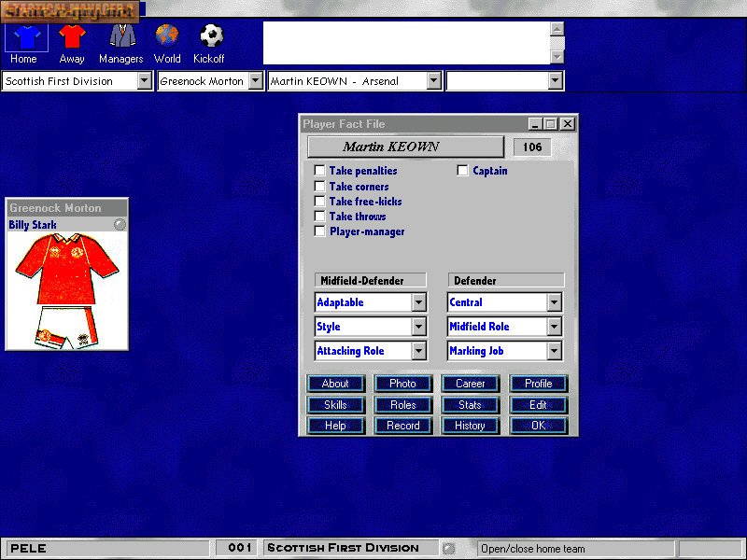Image resolution: width=747 pixels, height=560 pixels.
Task: Maximize the Player Fact File window
Action: [x=551, y=124]
